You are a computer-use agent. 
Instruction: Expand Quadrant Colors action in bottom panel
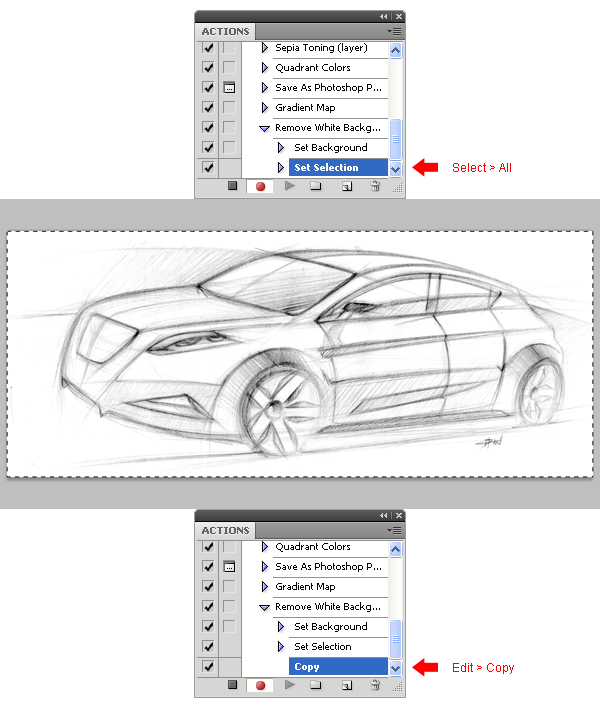coord(265,547)
